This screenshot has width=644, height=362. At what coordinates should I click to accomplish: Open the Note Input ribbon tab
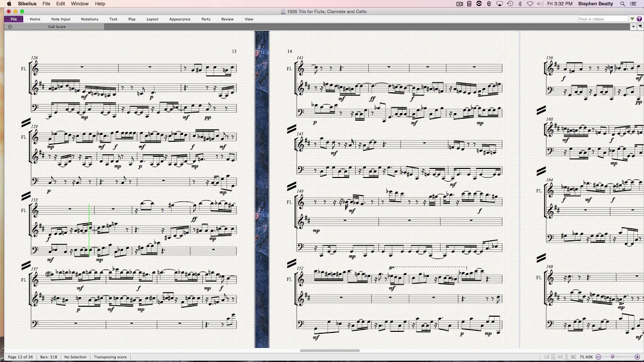tap(60, 19)
